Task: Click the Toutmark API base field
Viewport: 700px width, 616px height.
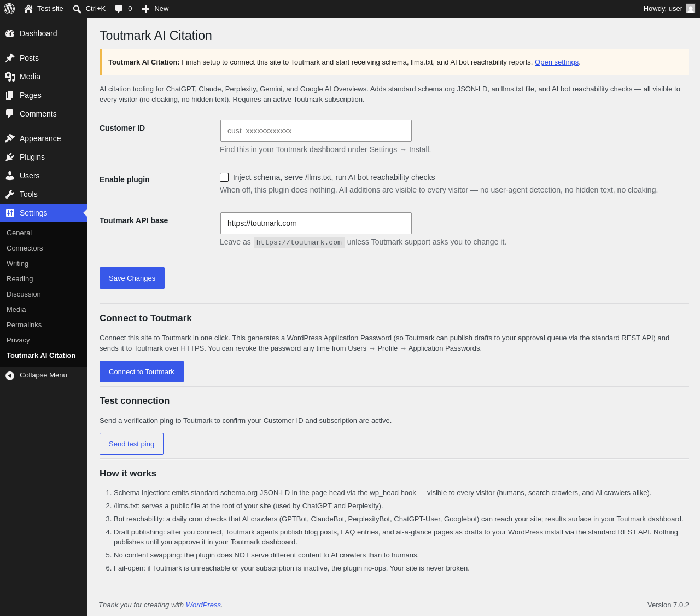Action: pos(316,223)
